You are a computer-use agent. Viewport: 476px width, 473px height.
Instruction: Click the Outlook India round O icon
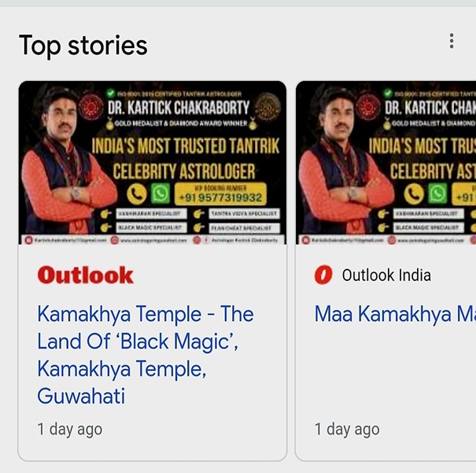[323, 275]
